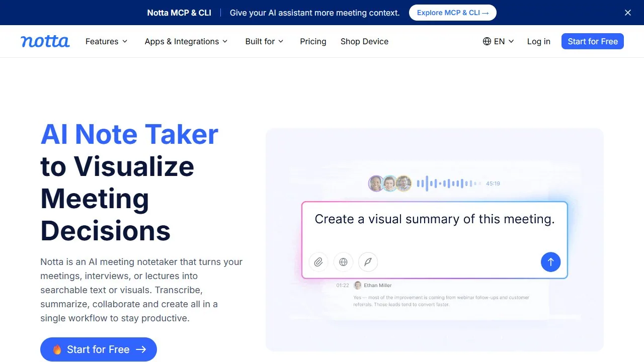Open the Pricing page
Screen dimensions: 644x362
point(313,41)
